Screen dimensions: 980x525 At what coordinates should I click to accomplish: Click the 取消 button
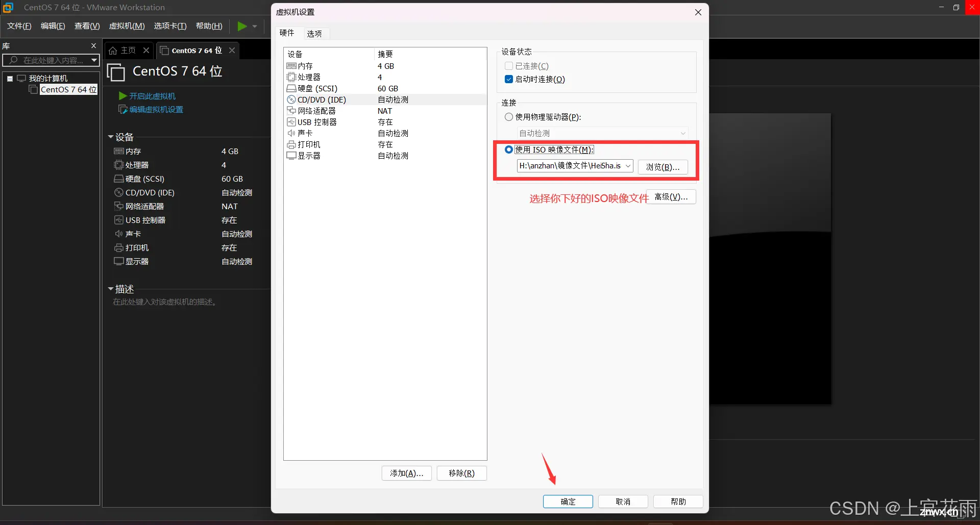(623, 502)
